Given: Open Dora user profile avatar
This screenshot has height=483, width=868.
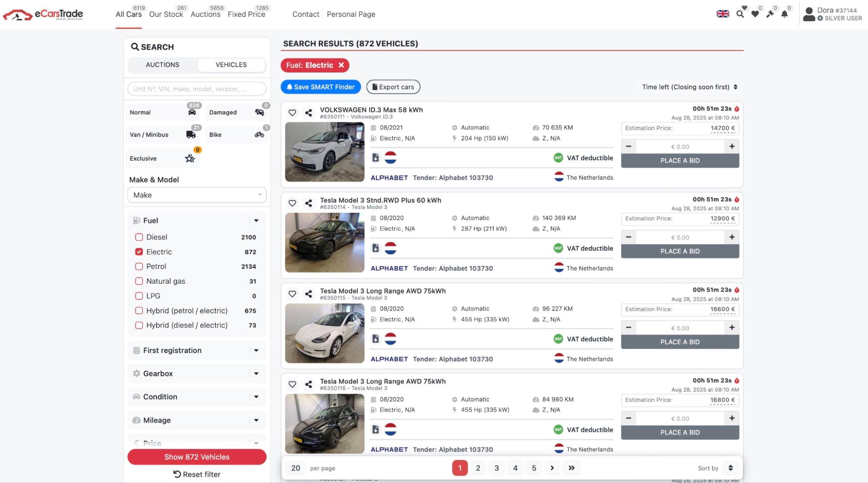Looking at the screenshot, I should coord(809,14).
